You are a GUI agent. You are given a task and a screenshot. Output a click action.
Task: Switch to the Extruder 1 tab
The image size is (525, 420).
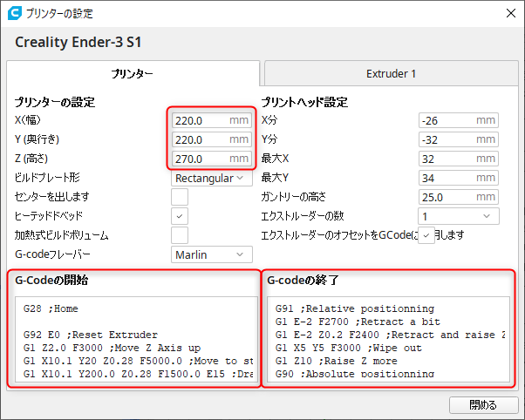pyautogui.click(x=391, y=73)
